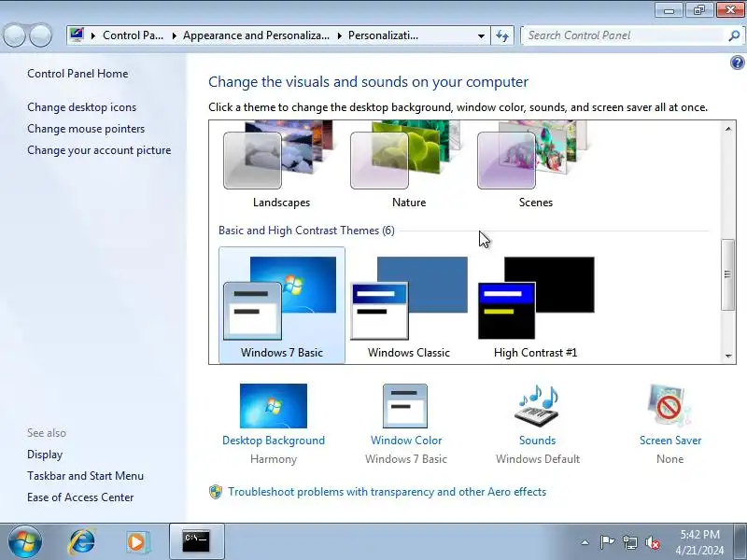Expand arrow before Control Panel breadcrumb
The width and height of the screenshot is (747, 560).
[92, 35]
